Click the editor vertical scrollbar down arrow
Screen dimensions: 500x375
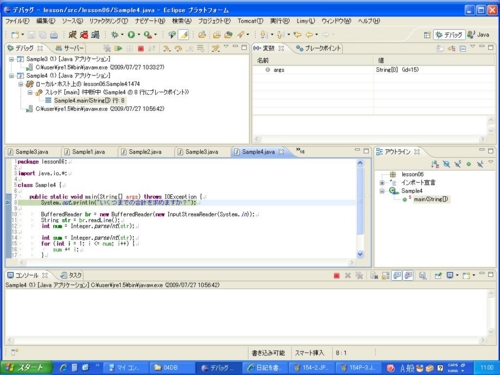coord(360,254)
